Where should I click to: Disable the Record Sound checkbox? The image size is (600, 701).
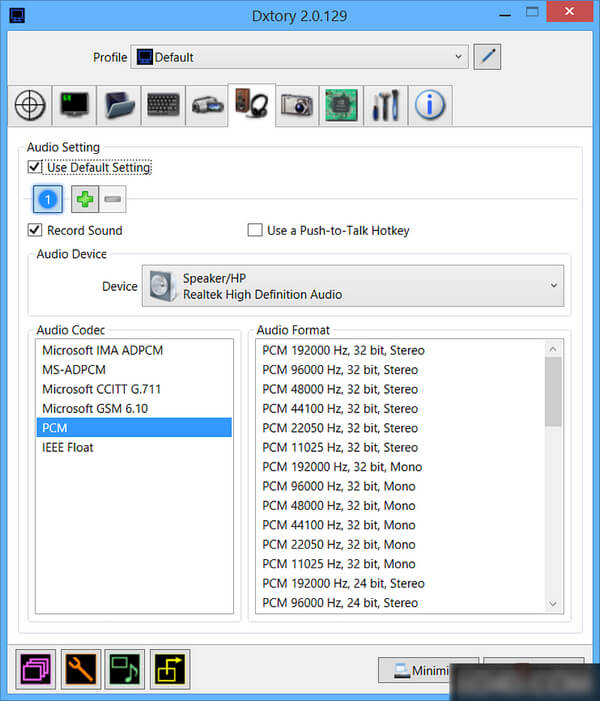pyautogui.click(x=35, y=230)
